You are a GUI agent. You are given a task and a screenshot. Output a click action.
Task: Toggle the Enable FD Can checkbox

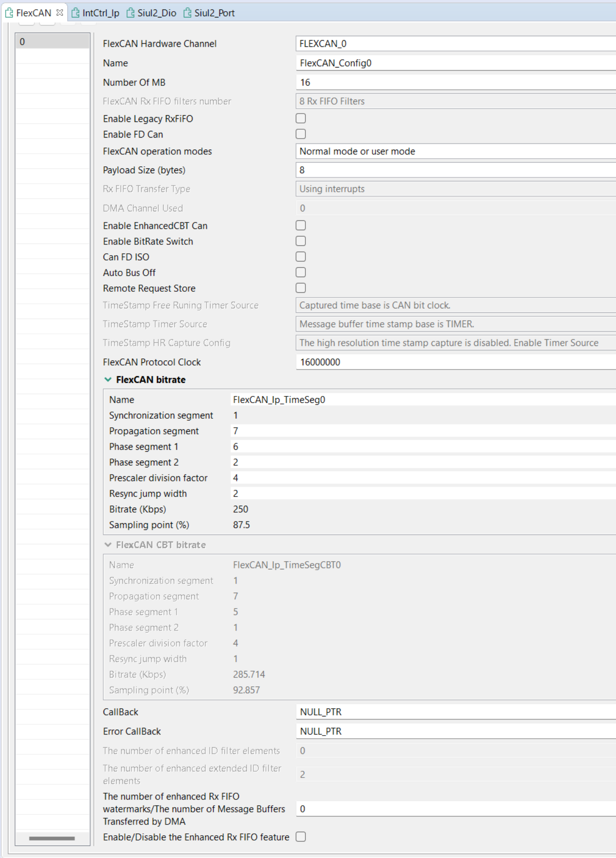pos(301,134)
